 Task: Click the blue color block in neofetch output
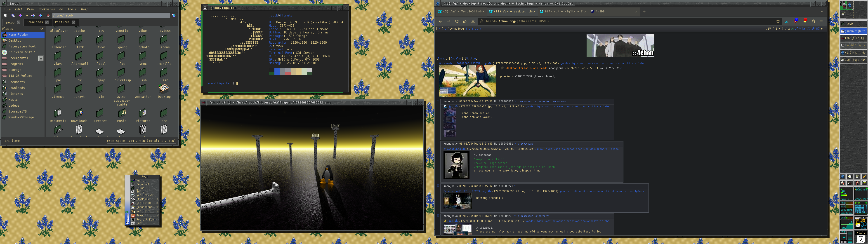[277, 71]
